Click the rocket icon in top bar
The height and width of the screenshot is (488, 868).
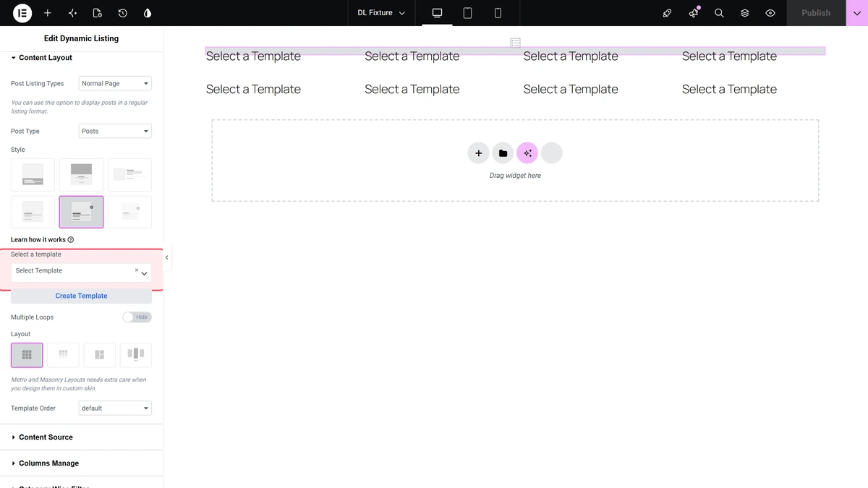(x=668, y=13)
